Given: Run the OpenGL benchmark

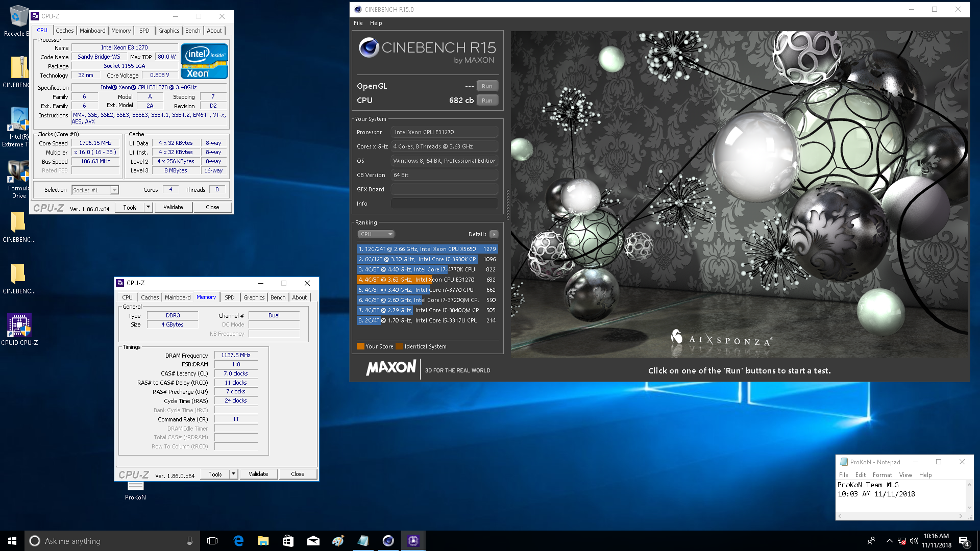Looking at the screenshot, I should click(487, 86).
